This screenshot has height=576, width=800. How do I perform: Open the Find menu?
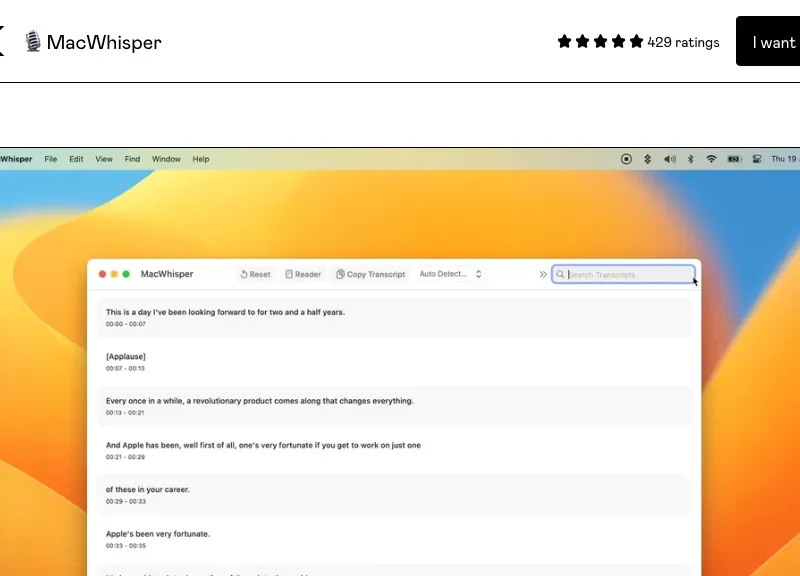pyautogui.click(x=132, y=159)
